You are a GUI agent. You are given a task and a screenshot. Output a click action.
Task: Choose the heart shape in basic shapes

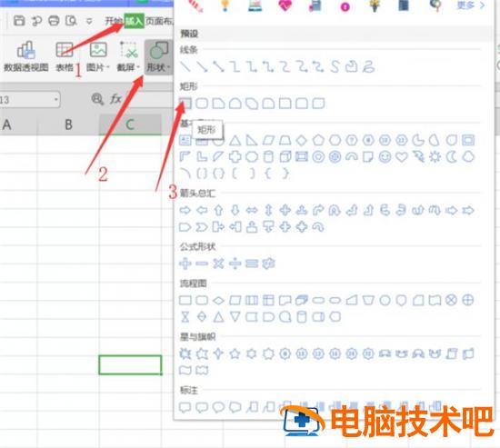click(402, 156)
